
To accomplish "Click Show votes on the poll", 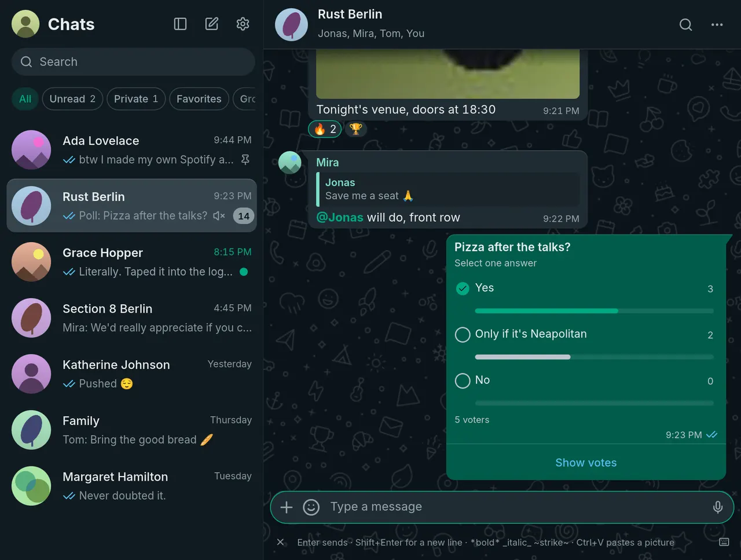I will click(586, 463).
